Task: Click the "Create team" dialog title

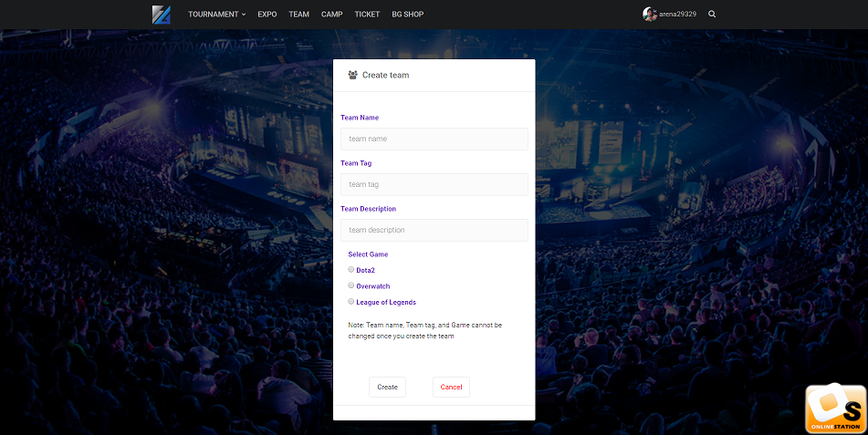Action: click(x=386, y=75)
